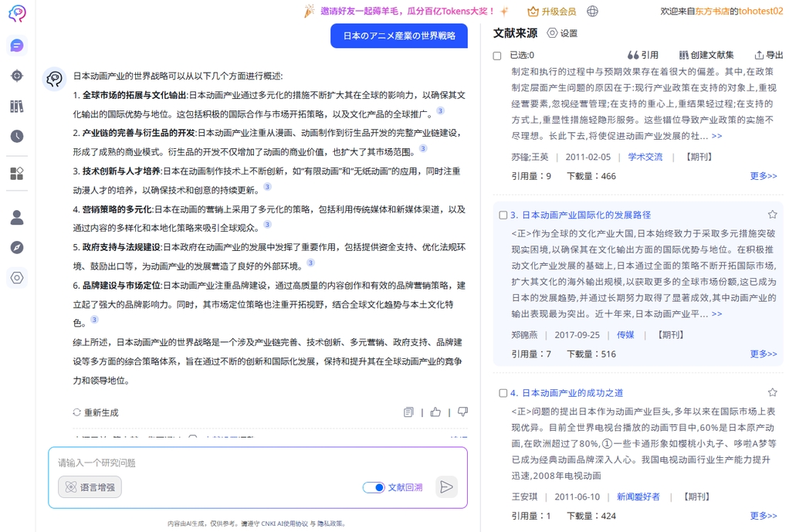Send the question with the paper-plane button
The image size is (789, 532).
pyautogui.click(x=446, y=486)
